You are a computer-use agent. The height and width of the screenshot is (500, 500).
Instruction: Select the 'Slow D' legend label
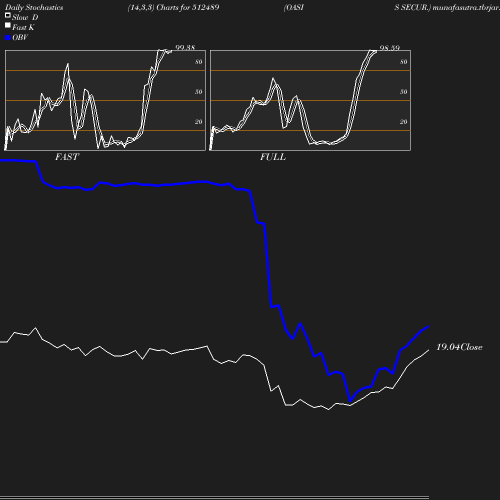pyautogui.click(x=25, y=17)
